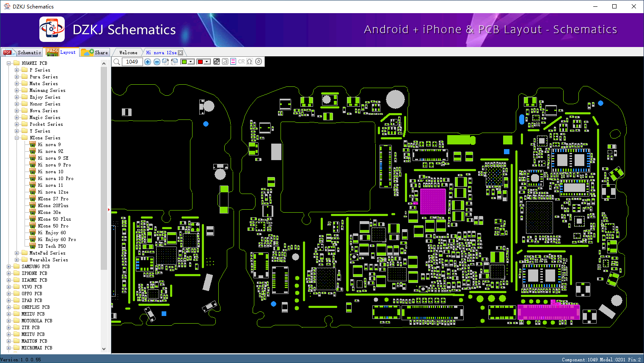Open Hi nova 10 Pro layout
The height and width of the screenshot is (363, 644).
(x=55, y=178)
